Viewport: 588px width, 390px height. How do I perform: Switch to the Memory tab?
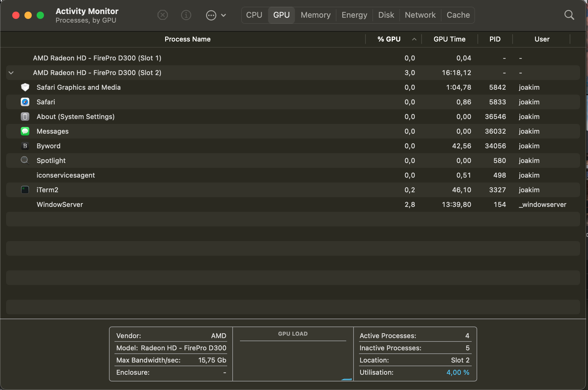[315, 15]
